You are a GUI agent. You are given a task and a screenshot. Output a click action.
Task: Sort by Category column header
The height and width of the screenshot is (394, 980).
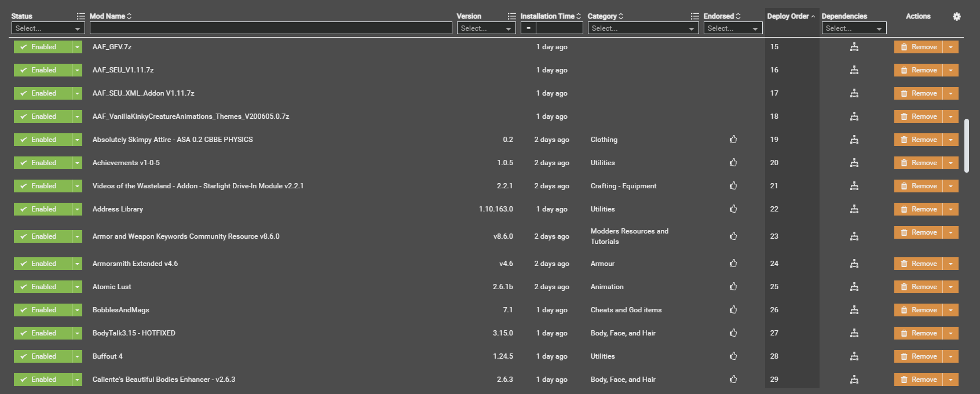605,16
